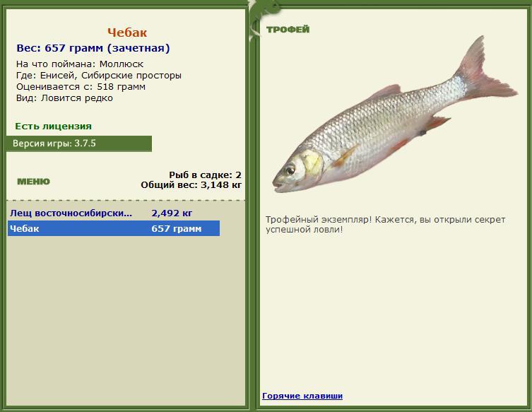Screen dimensions: 532x412
Task: Click the Вид: Ловится редко line
Action: point(64,98)
